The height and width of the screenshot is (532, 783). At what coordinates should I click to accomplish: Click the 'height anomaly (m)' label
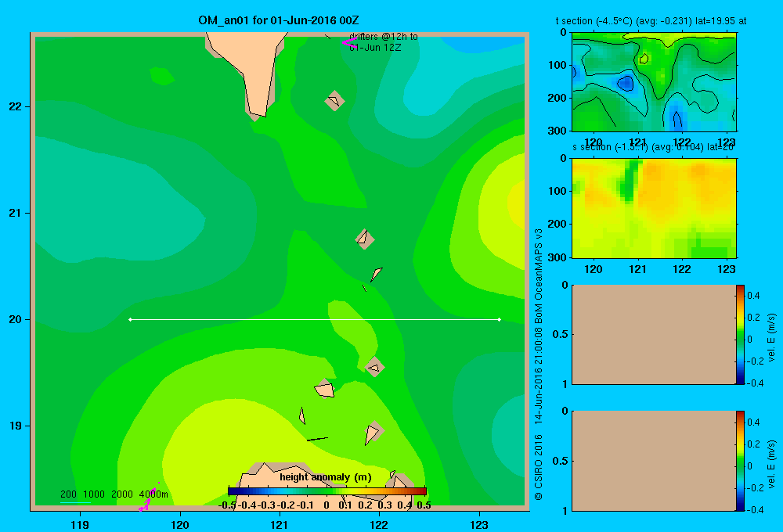(326, 477)
